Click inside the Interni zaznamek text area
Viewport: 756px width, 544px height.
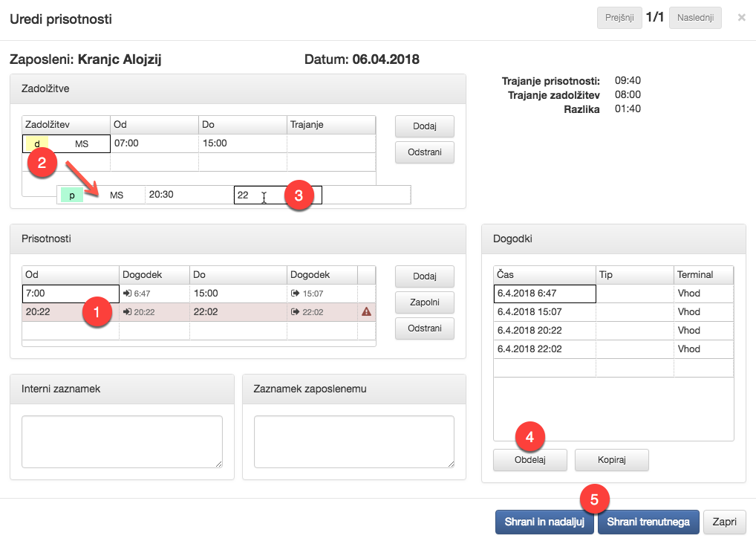pos(122,441)
